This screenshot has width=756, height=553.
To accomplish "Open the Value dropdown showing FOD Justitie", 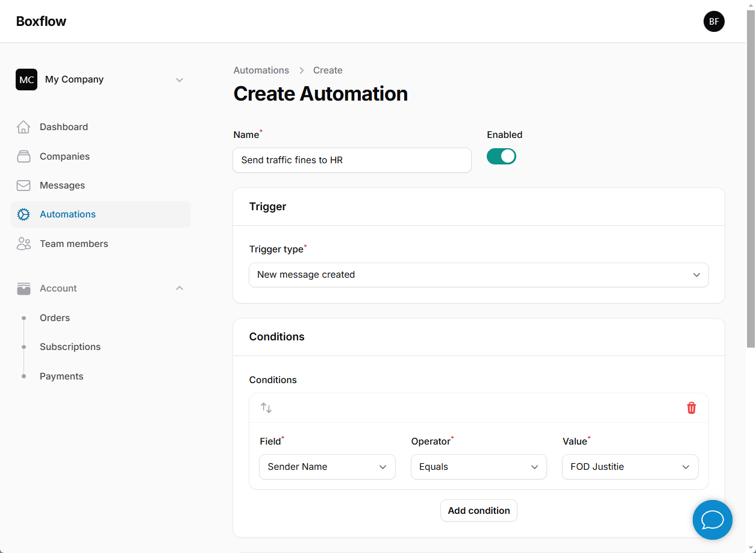I will click(629, 467).
